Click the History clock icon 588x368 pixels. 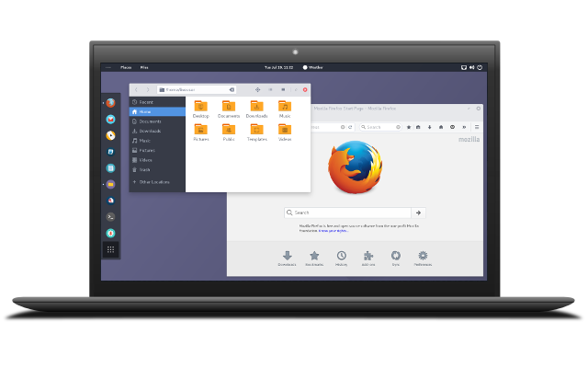(342, 257)
